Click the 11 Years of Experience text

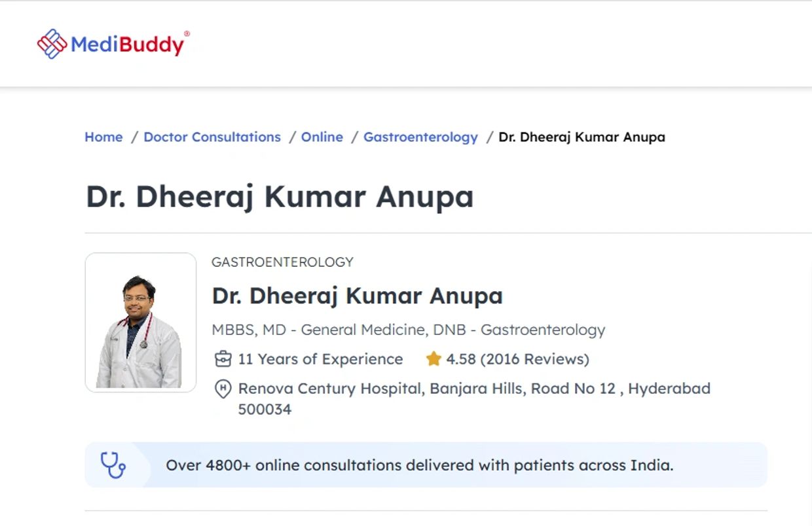coord(320,359)
